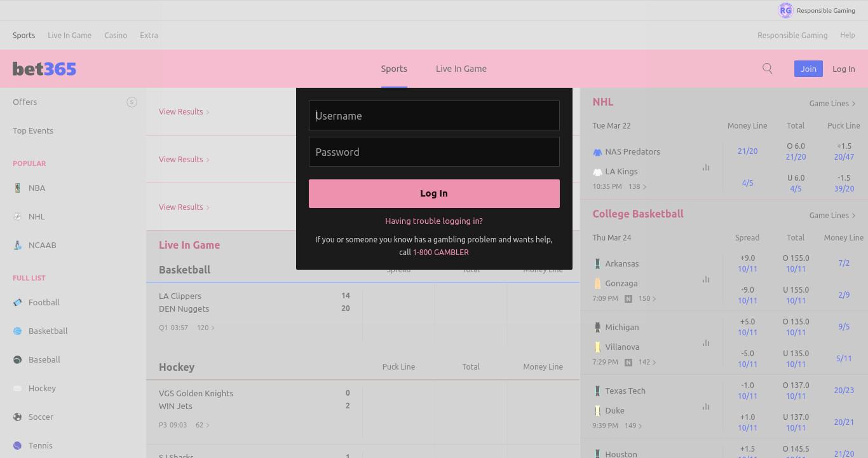This screenshot has height=458, width=868.
Task: Click the bet365 logo
Action: click(x=44, y=69)
